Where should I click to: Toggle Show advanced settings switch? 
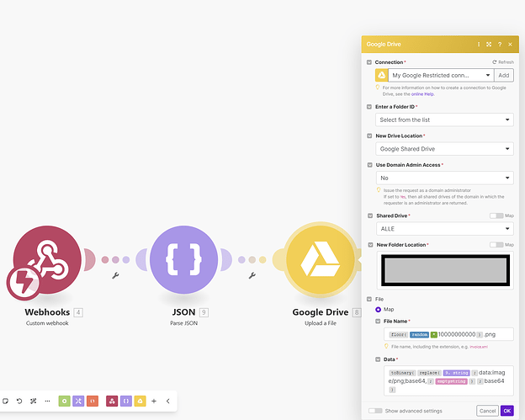point(375,411)
